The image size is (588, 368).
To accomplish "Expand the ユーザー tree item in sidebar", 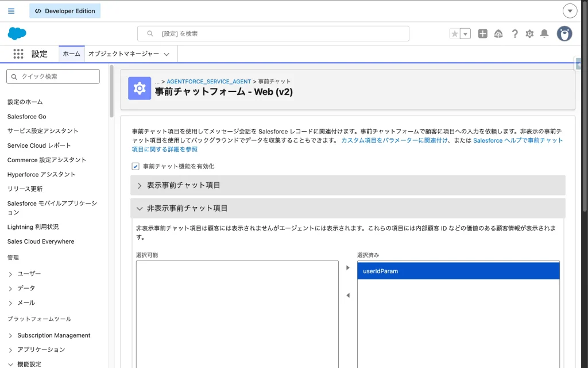I will [11, 274].
